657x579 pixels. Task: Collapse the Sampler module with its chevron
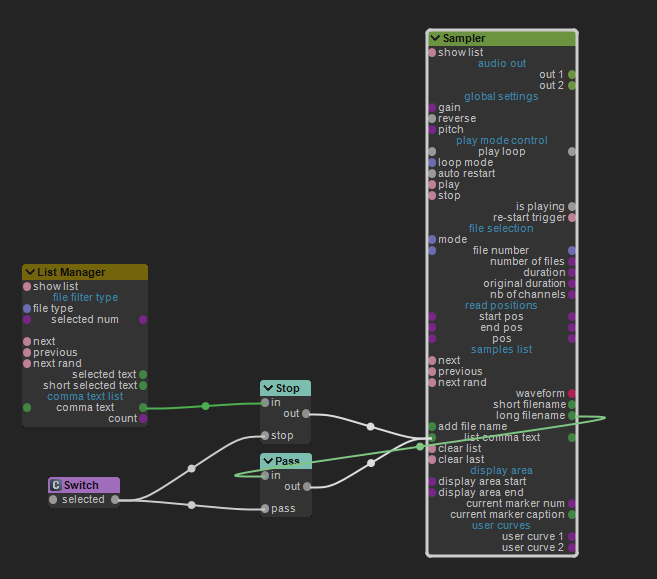435,39
